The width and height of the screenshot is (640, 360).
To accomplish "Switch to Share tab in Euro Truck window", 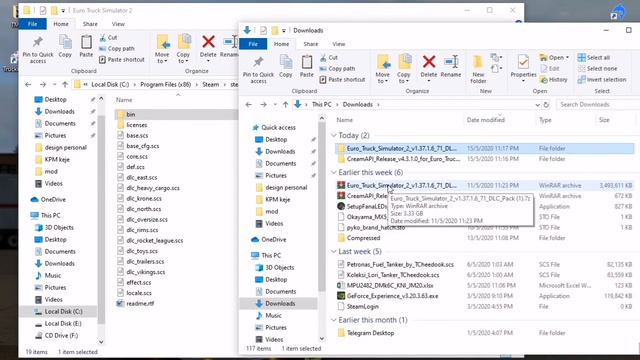I will 90,24.
